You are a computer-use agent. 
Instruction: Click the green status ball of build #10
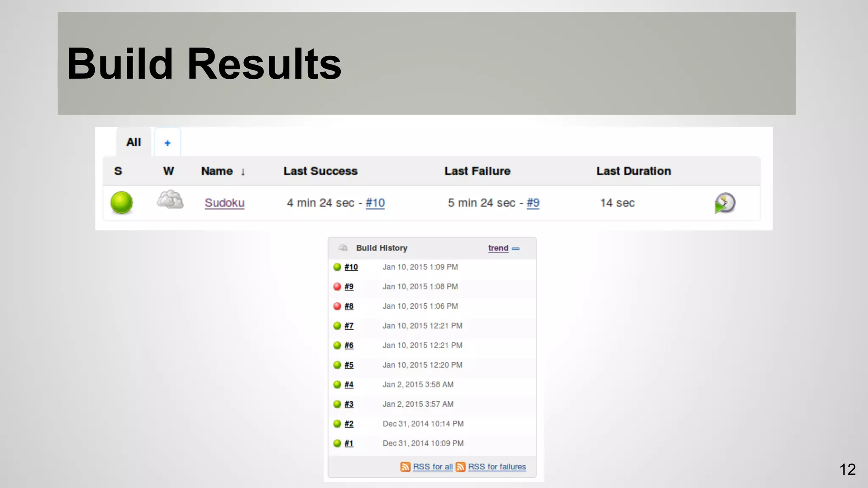tap(337, 267)
